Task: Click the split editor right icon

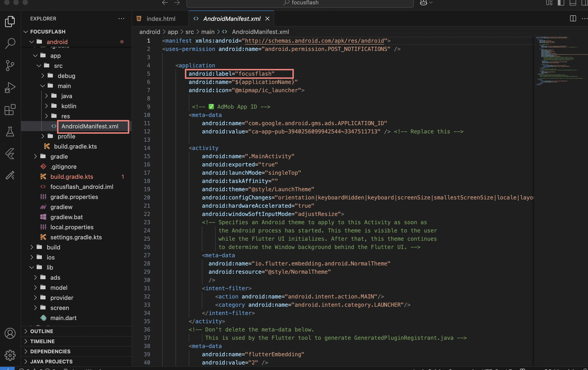Action: click(x=573, y=19)
